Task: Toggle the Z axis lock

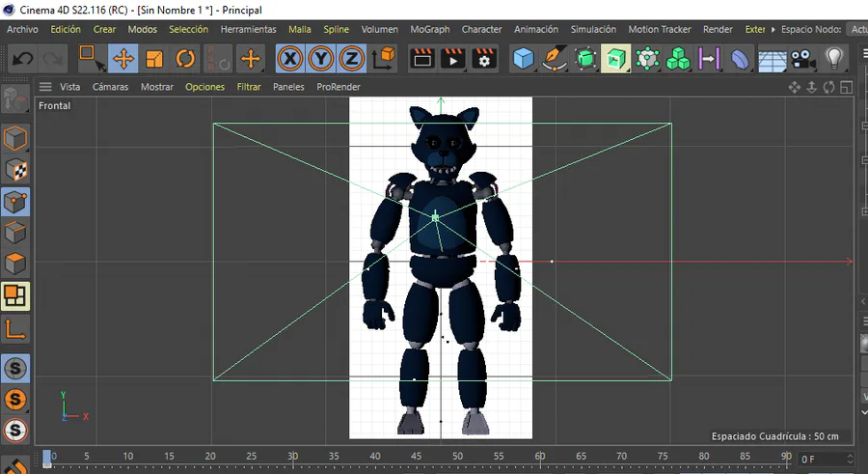Action: [351, 59]
